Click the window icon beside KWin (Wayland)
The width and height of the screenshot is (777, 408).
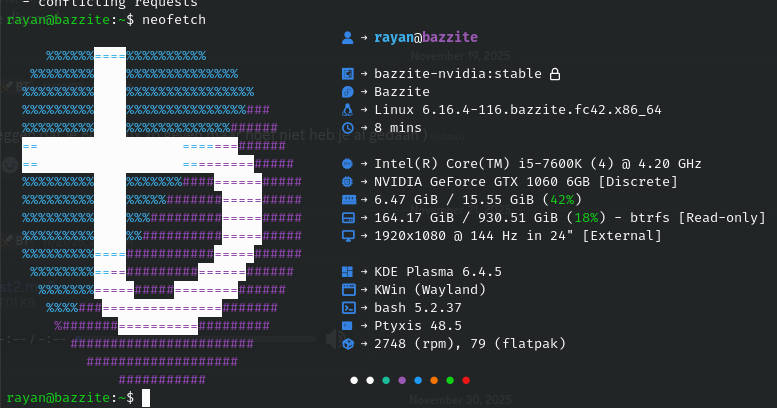349,290
